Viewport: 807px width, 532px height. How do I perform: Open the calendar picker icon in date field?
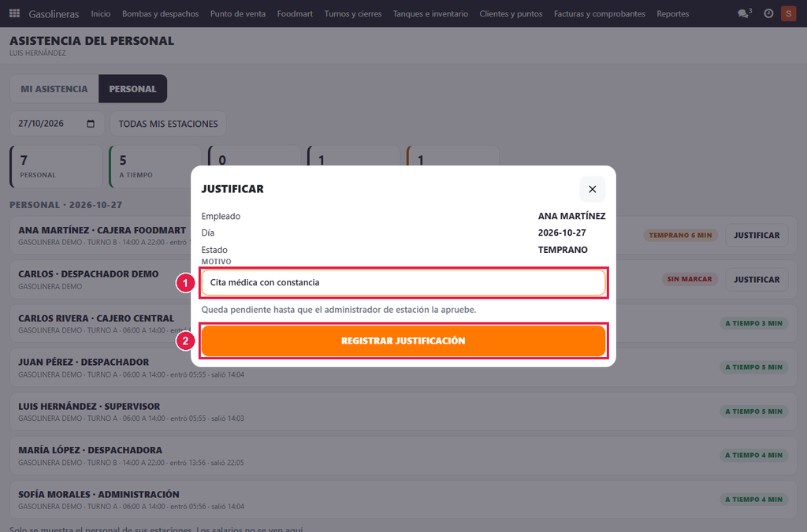(91, 124)
